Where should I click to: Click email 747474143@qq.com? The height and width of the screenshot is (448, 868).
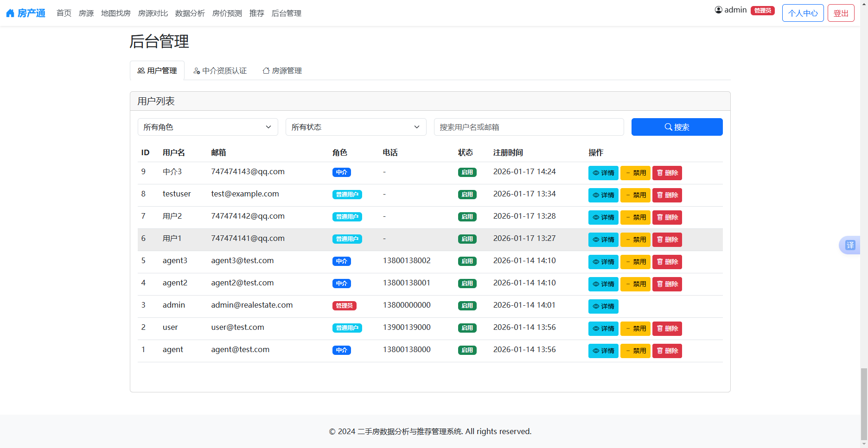(x=248, y=171)
